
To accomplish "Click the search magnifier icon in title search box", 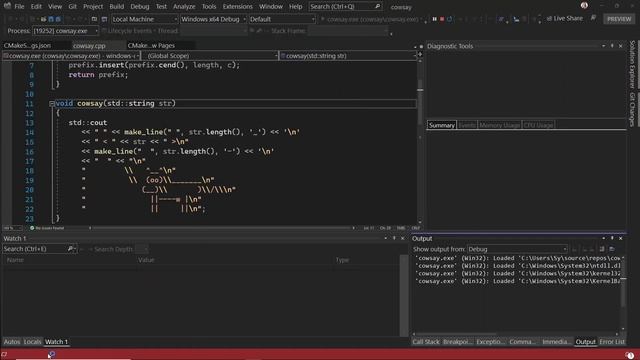I will pos(378,7).
